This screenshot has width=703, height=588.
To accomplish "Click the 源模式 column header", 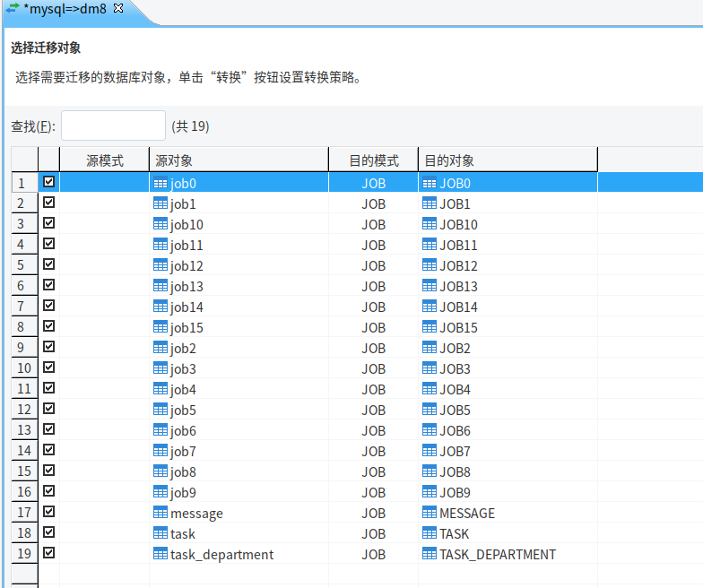I will click(104, 160).
